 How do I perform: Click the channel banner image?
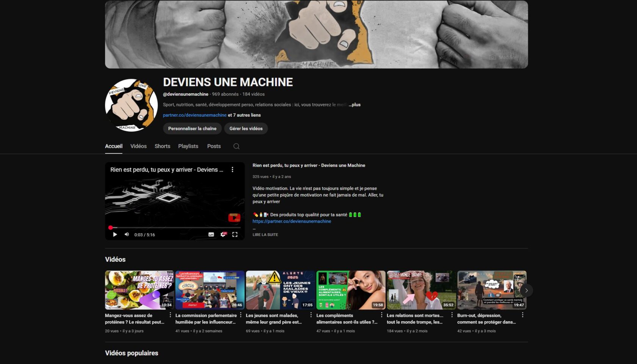(x=316, y=34)
